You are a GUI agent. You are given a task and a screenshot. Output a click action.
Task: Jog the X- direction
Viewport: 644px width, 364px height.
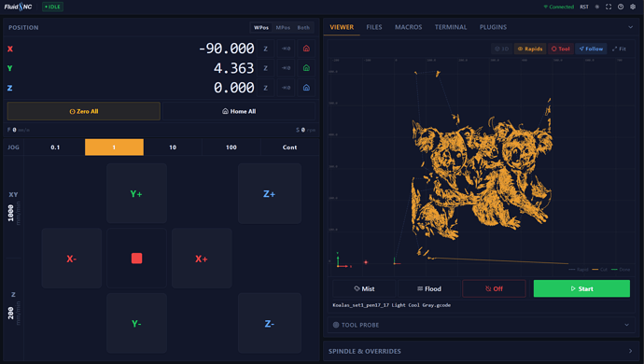[72, 259]
